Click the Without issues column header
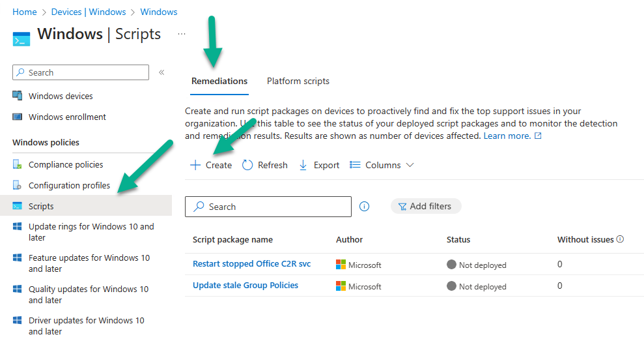This screenshot has width=644, height=354. pos(585,239)
